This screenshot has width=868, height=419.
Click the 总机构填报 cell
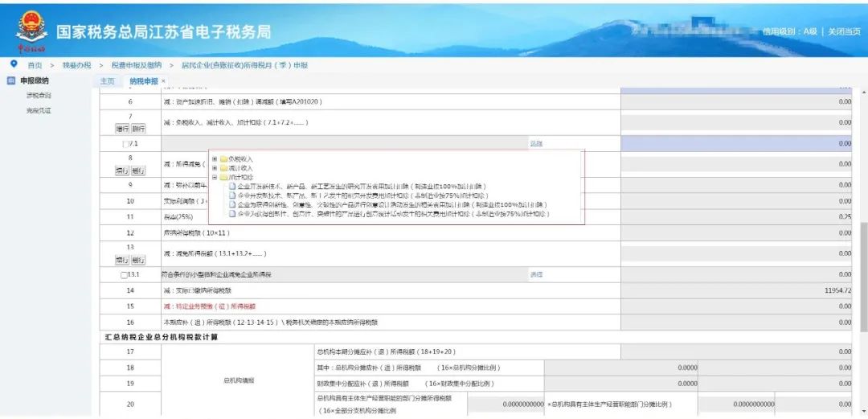(x=238, y=380)
